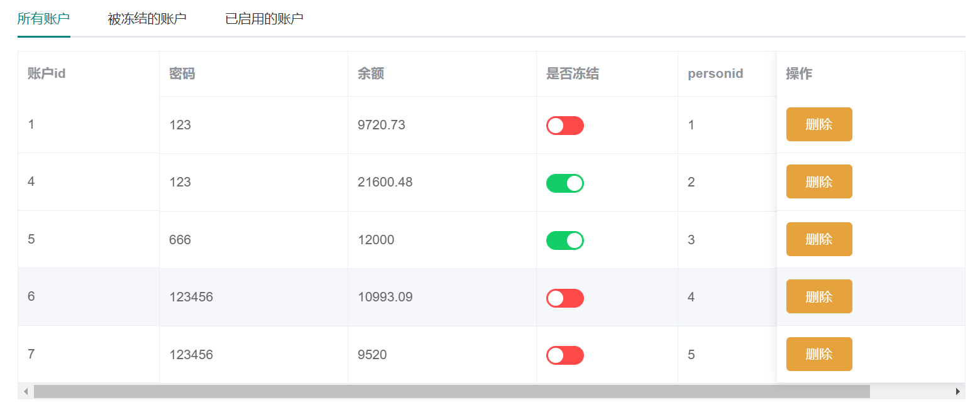Toggle the 是否冻结 switch in account 5's row

pos(564,240)
